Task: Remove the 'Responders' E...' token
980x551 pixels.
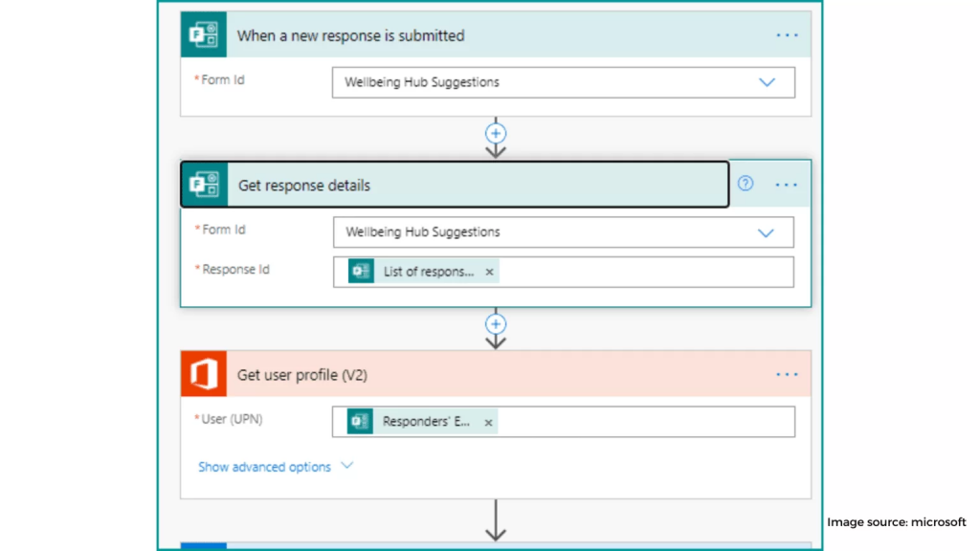Action: 488,422
